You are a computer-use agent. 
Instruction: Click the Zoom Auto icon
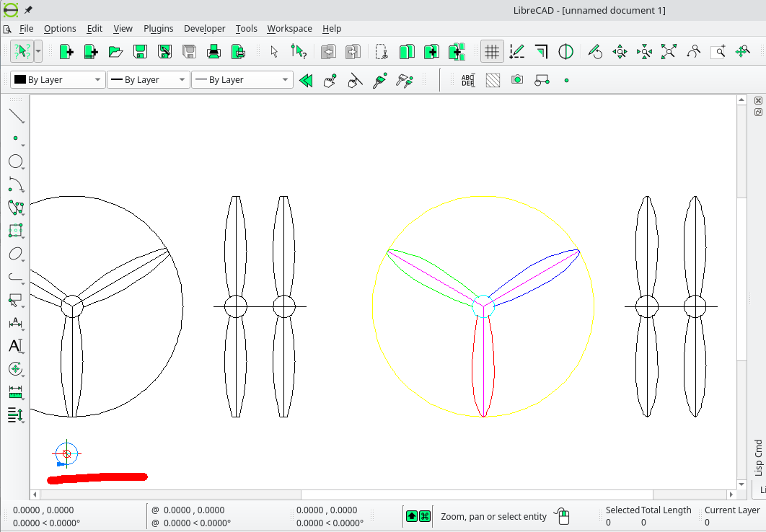coord(669,51)
